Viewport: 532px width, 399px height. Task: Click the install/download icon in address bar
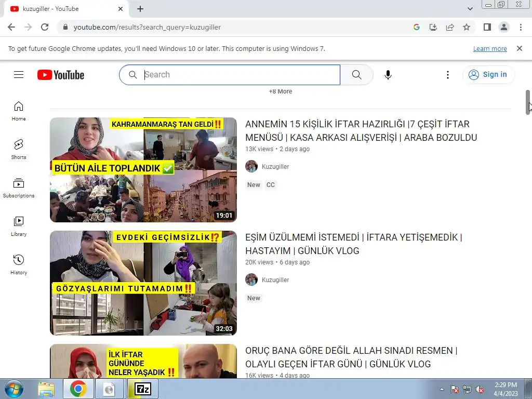click(x=433, y=27)
